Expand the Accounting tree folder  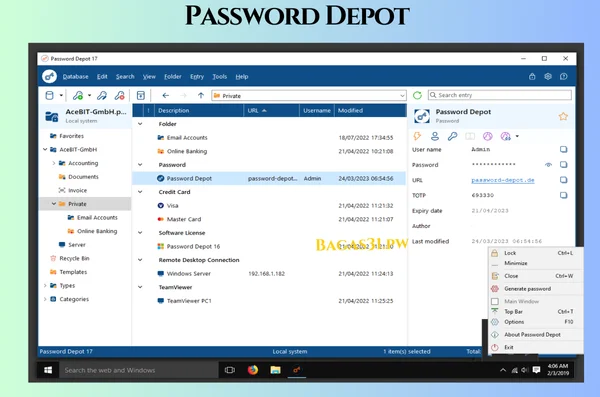click(x=54, y=163)
